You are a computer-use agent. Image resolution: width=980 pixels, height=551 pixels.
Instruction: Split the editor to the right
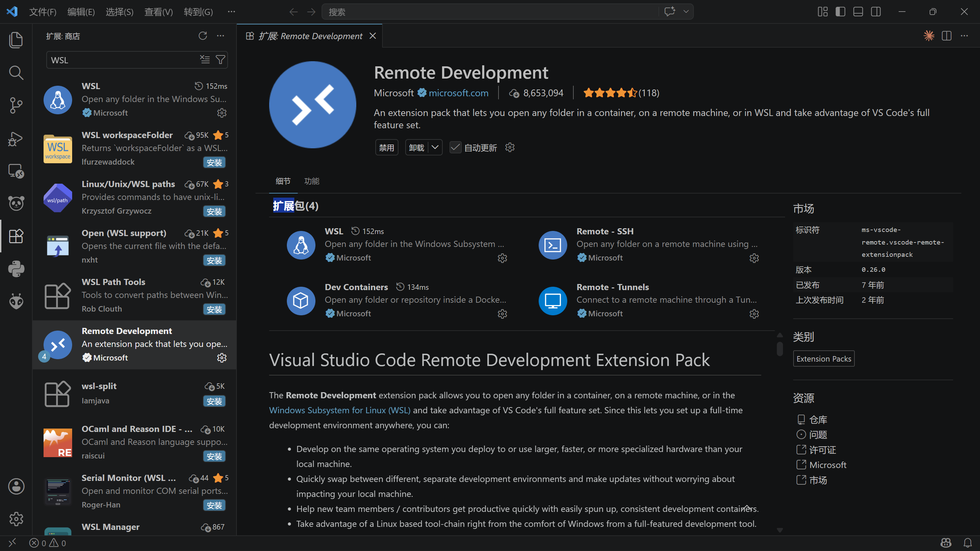coord(947,36)
